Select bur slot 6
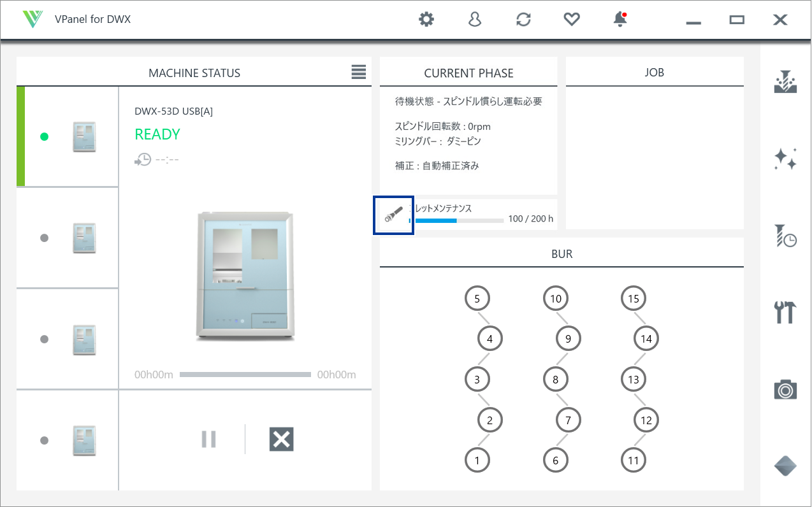812x507 pixels. [555, 461]
